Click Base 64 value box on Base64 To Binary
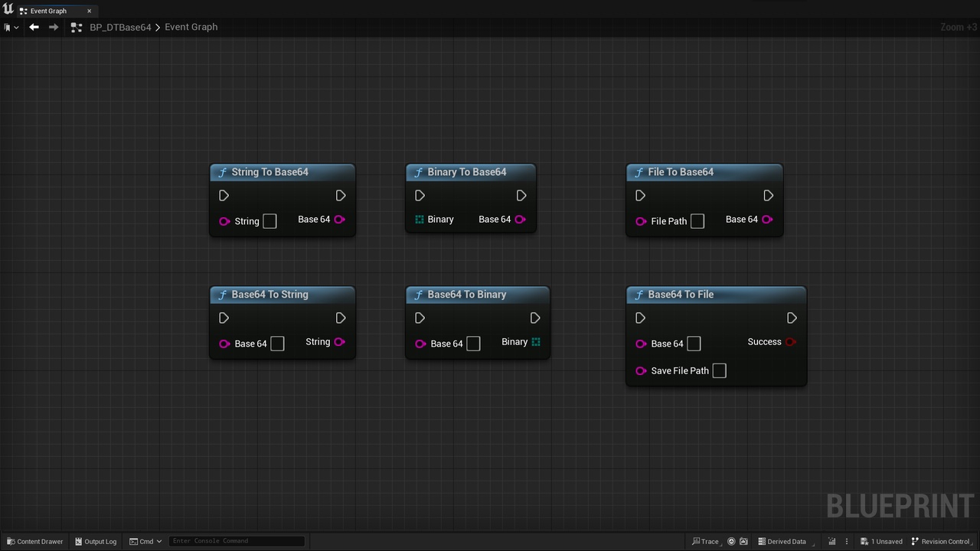Image resolution: width=980 pixels, height=551 pixels. [473, 344]
